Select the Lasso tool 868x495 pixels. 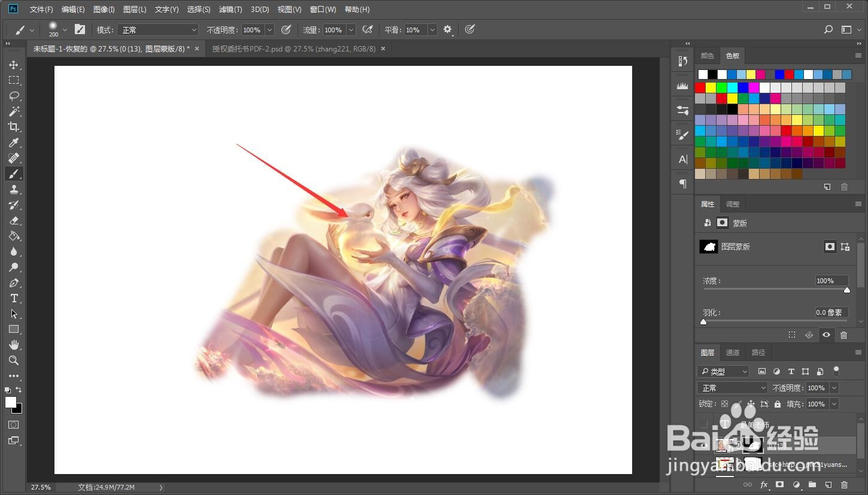[13, 96]
